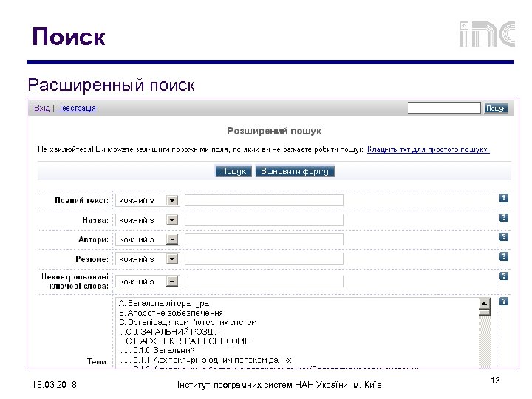
Task: Open help icon beside the Теми list
Action: coord(504,301)
